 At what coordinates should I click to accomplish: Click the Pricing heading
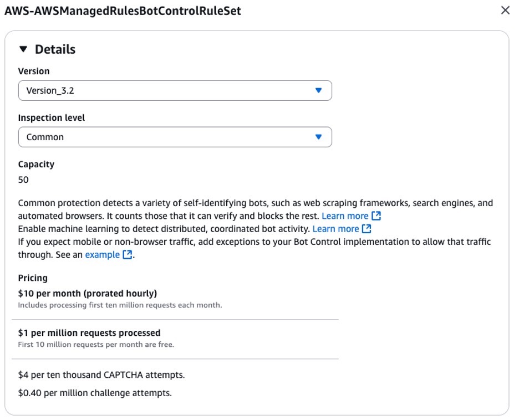(x=33, y=278)
